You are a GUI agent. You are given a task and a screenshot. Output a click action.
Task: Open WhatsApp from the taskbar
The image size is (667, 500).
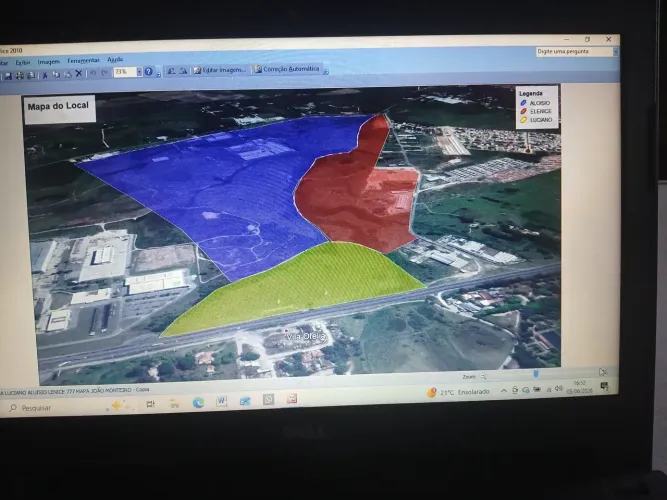pyautogui.click(x=268, y=400)
